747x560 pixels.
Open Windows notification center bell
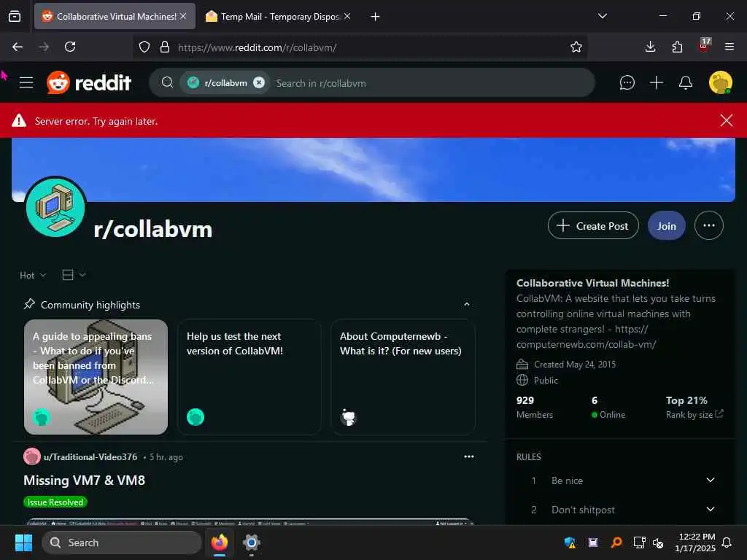[727, 542]
